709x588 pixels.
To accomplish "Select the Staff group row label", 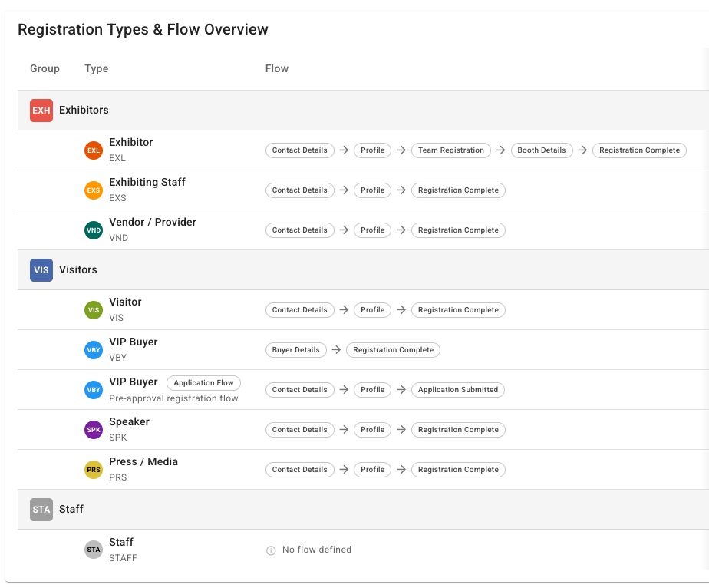I will tap(71, 509).
